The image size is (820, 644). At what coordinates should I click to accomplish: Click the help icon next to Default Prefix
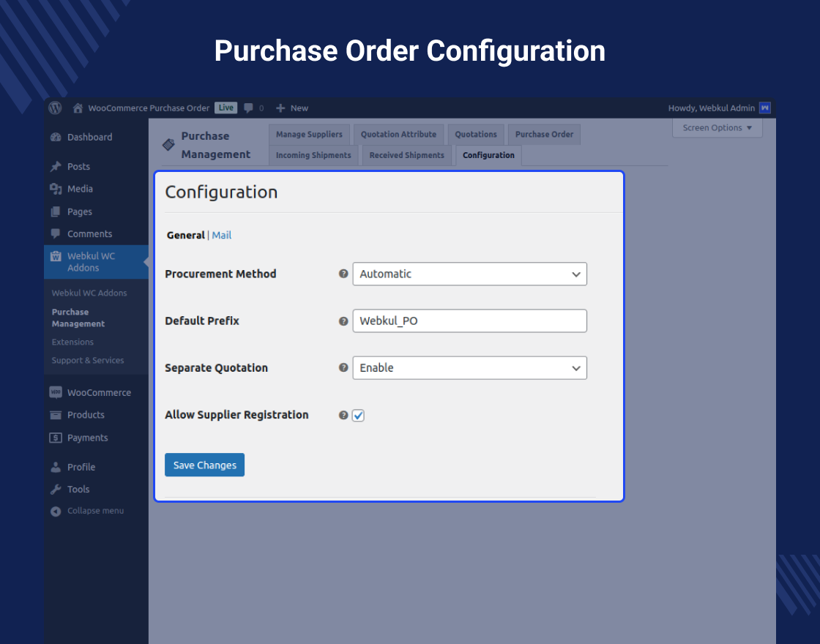pos(343,321)
